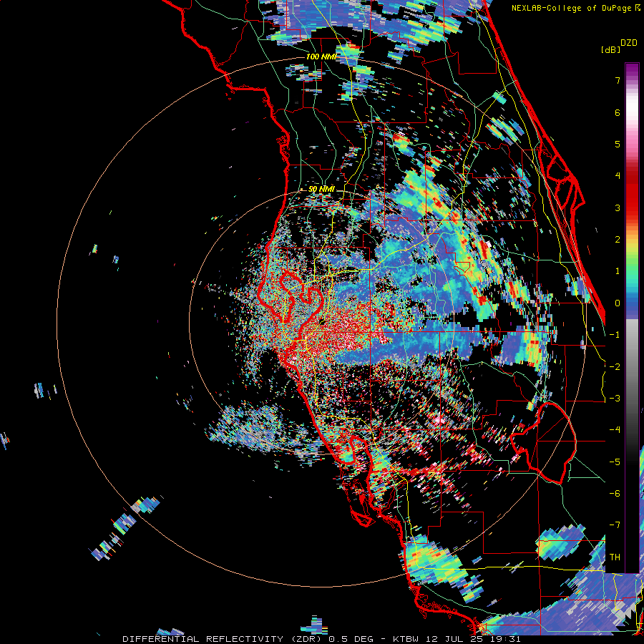Screen dimensions: 644x644
Task: Click the 50 NMI range ring label
Action: [x=321, y=189]
